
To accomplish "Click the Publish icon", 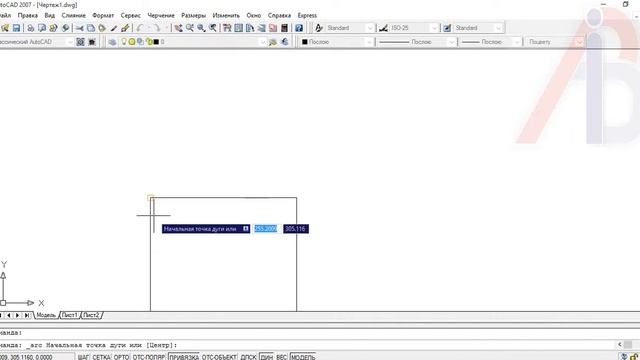I will (53, 28).
